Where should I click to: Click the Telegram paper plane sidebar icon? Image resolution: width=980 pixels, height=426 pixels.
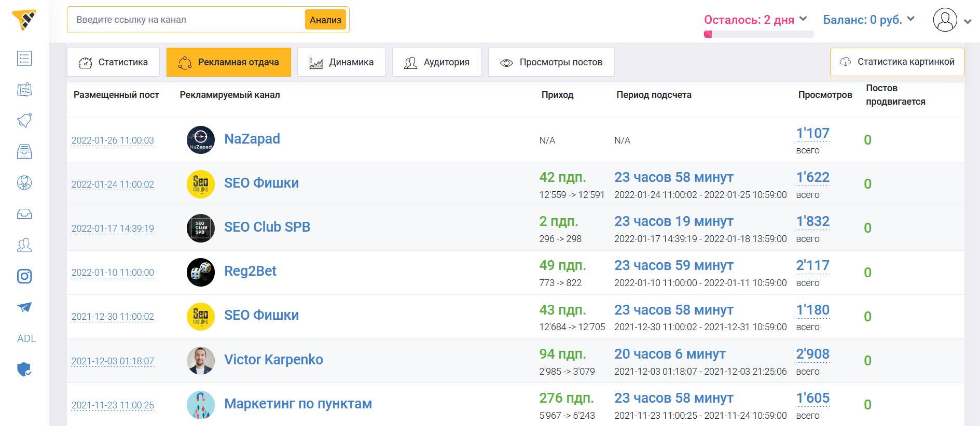[x=24, y=307]
